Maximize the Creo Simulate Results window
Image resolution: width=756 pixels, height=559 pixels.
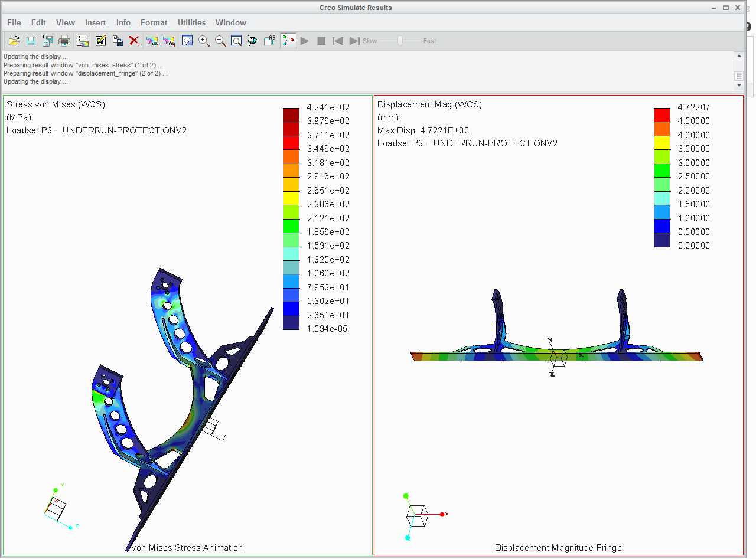pyautogui.click(x=726, y=8)
